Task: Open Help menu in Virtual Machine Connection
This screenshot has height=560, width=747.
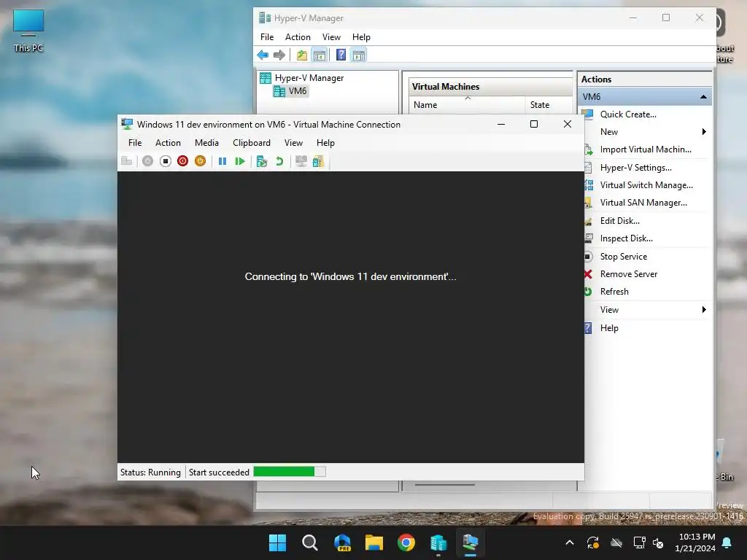Action: [x=325, y=143]
